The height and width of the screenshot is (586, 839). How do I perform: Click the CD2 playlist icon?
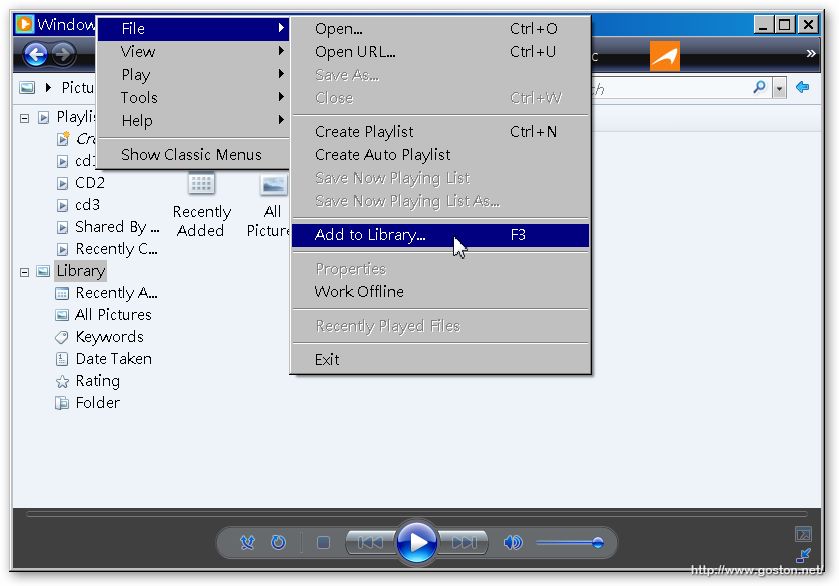63,184
